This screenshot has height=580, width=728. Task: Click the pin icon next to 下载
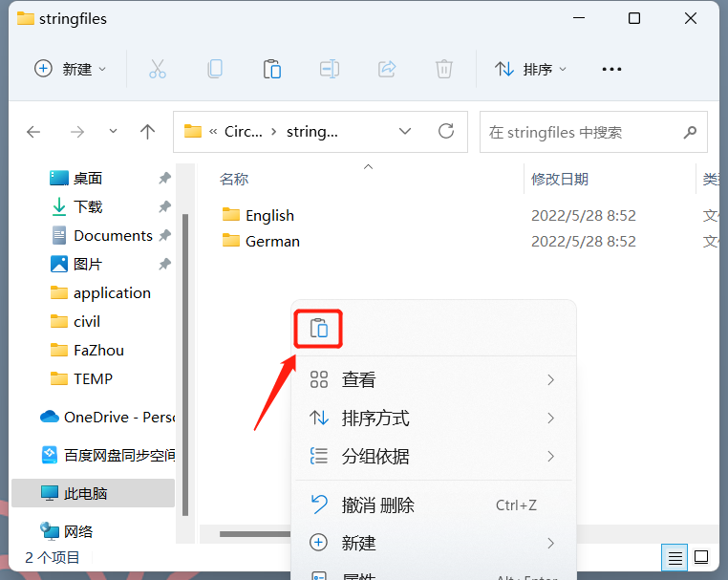point(165,206)
